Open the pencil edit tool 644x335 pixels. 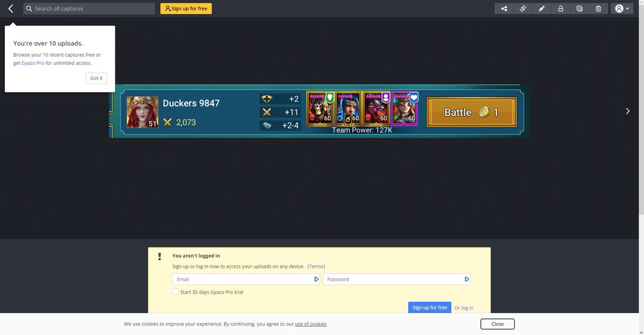[x=541, y=9]
